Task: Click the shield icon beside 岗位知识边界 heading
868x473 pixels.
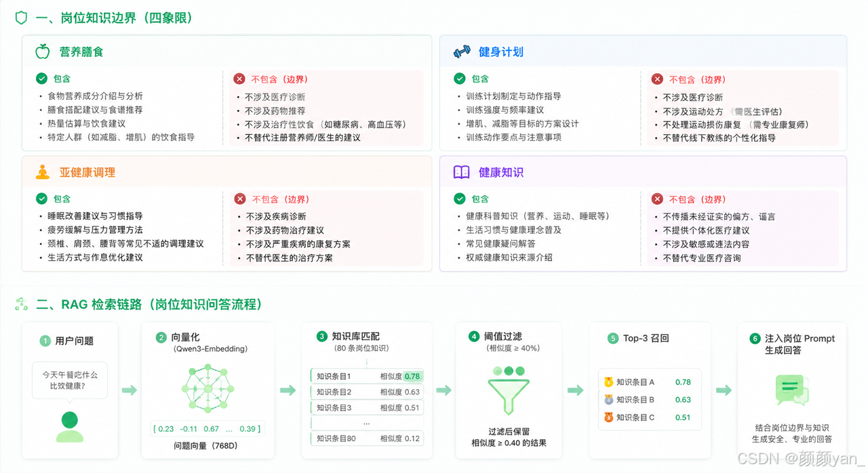Action: pyautogui.click(x=22, y=17)
